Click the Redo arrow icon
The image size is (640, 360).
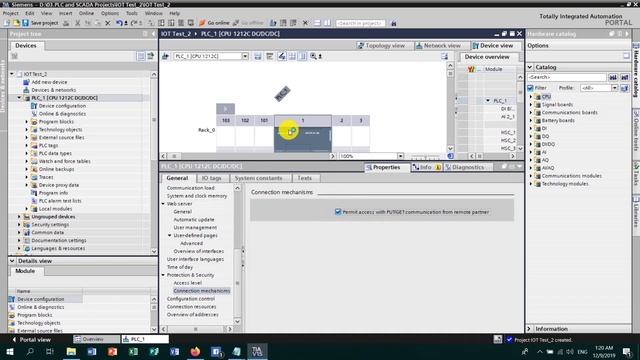[133, 23]
